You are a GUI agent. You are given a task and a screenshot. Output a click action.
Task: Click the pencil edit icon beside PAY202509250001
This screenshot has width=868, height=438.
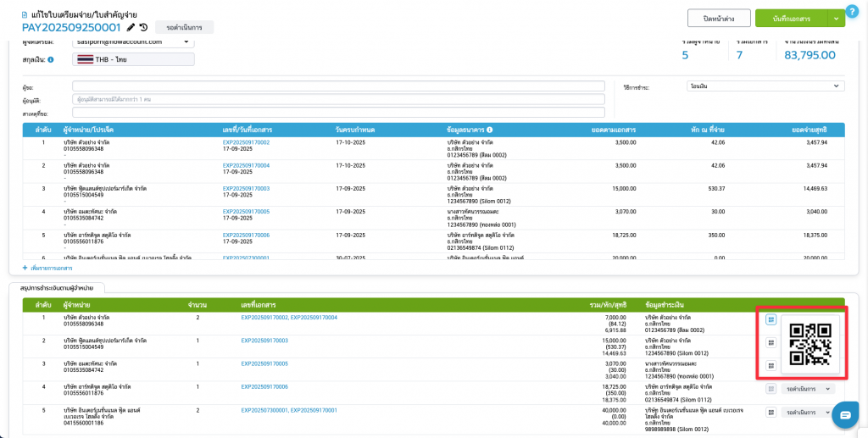tap(131, 27)
